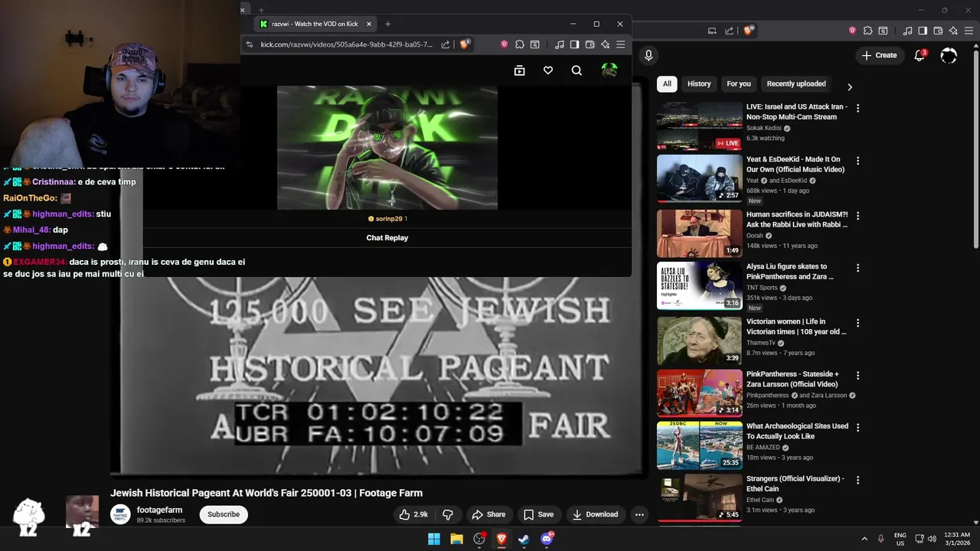The image size is (980, 551).
Task: Click YouTube voice search microphone
Action: pos(648,55)
